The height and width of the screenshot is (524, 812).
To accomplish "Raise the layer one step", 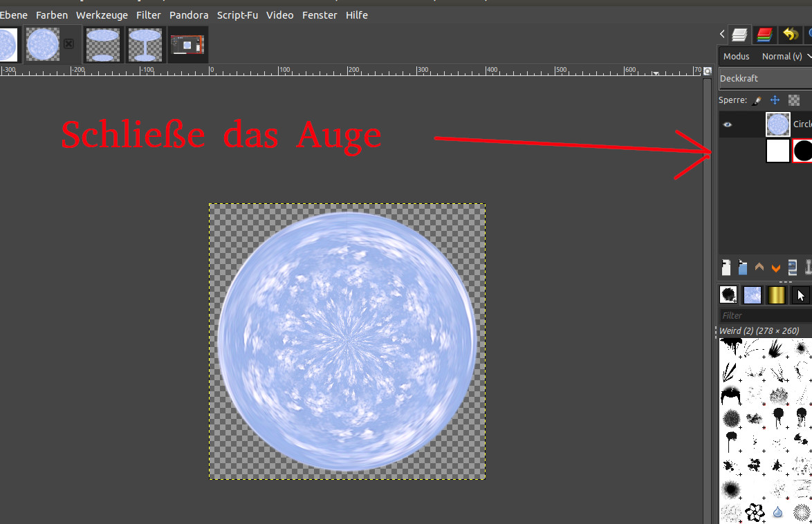I will (x=759, y=268).
